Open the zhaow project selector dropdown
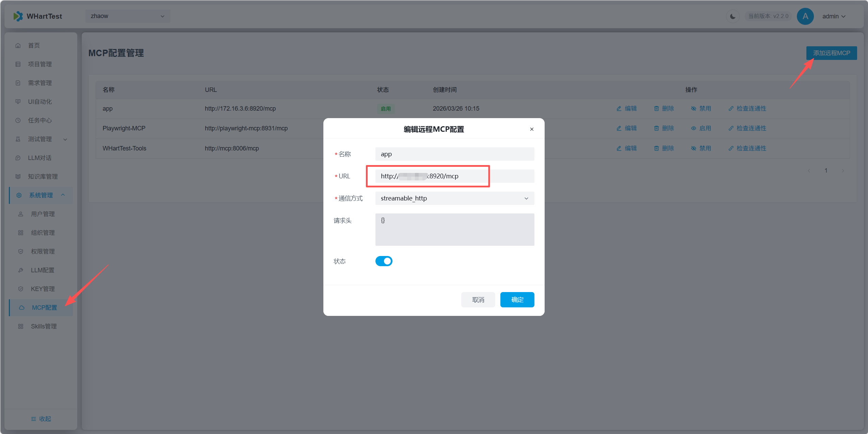This screenshot has width=868, height=434. click(x=128, y=16)
